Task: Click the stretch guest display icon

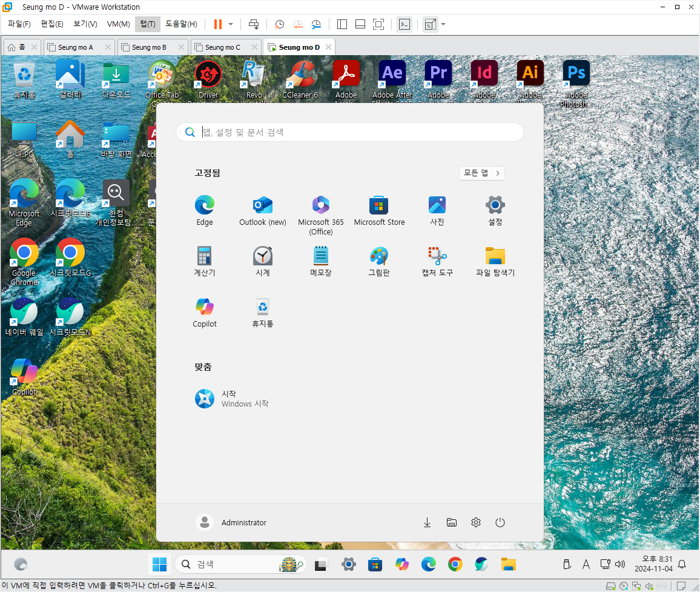Action: (431, 24)
